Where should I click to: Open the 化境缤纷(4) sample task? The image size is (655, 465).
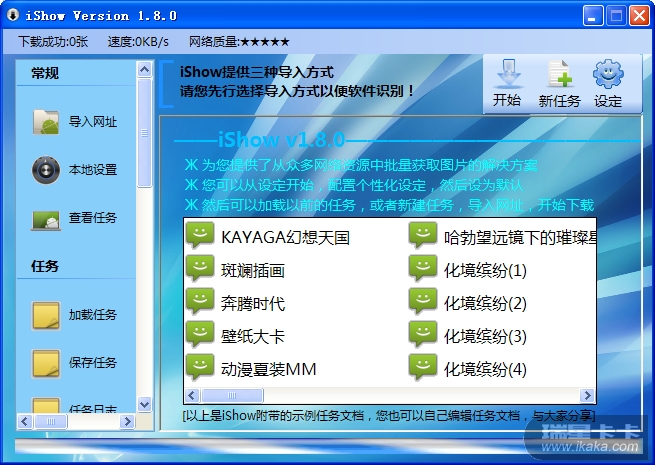click(x=485, y=369)
